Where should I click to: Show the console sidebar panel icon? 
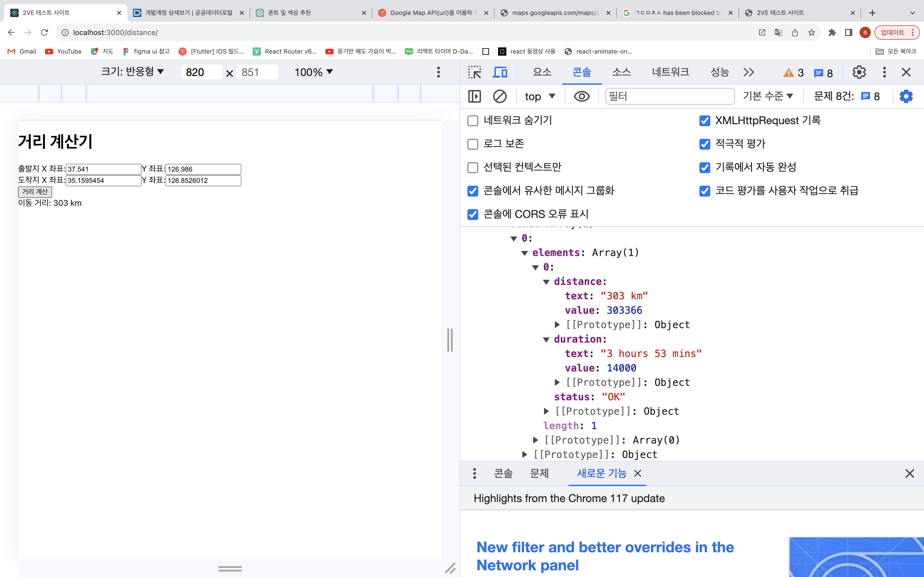[x=474, y=96]
